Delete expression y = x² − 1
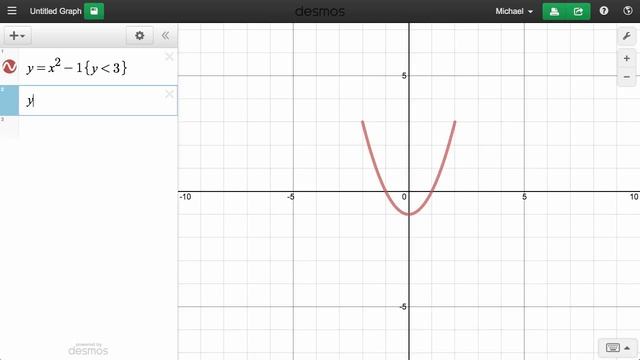This screenshot has height=360, width=640. pos(169,57)
